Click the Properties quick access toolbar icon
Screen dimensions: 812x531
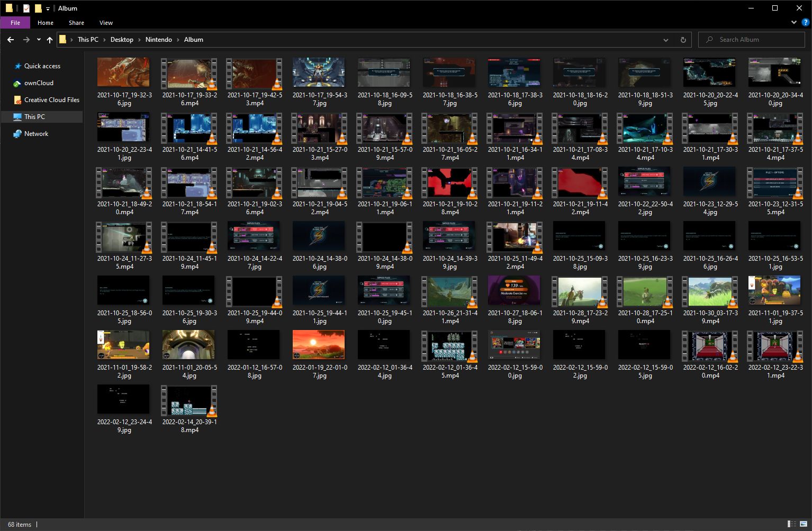(26, 8)
